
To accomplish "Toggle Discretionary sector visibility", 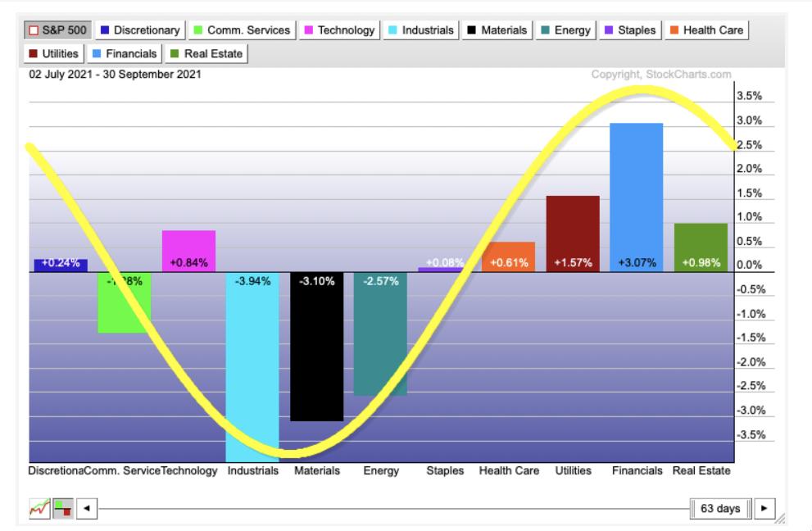I will pyautogui.click(x=140, y=30).
